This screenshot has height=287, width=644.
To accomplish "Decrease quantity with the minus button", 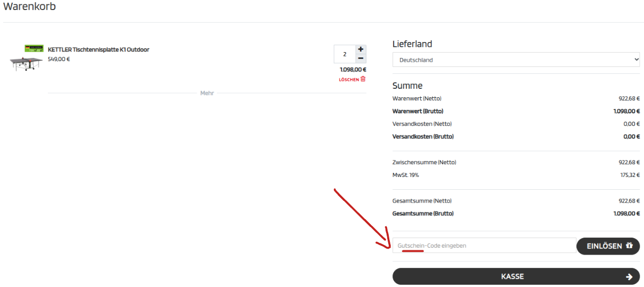I will pos(361,58).
